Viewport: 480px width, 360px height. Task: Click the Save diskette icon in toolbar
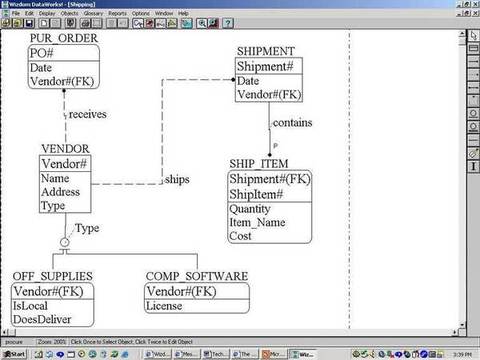(29, 23)
